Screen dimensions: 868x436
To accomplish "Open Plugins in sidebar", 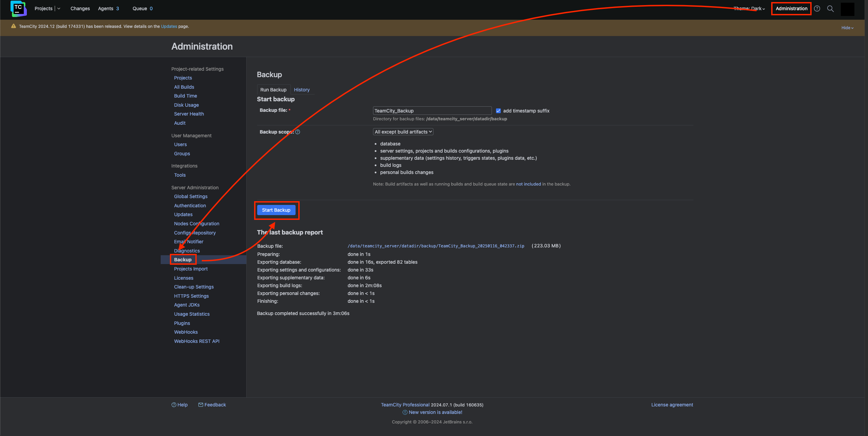I will (182, 323).
